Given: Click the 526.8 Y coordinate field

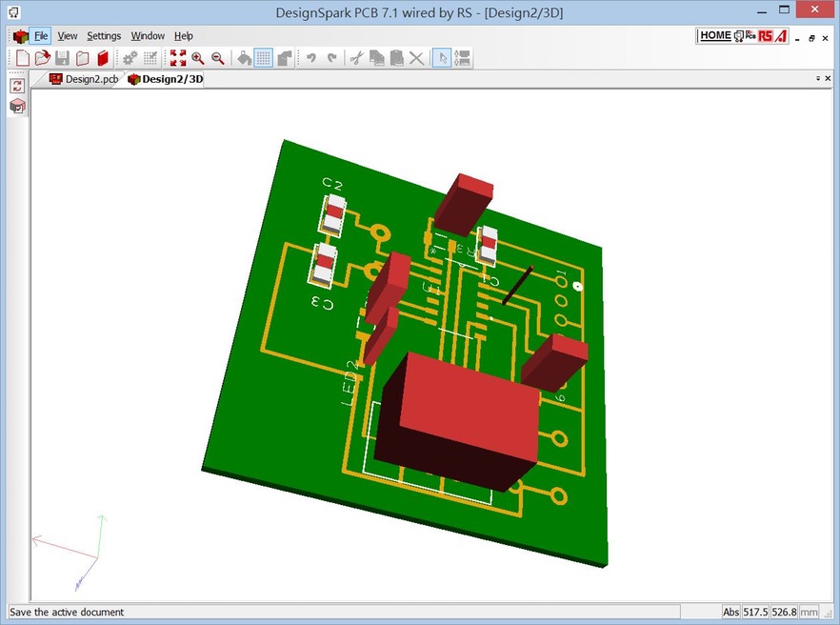Looking at the screenshot, I should click(x=784, y=612).
